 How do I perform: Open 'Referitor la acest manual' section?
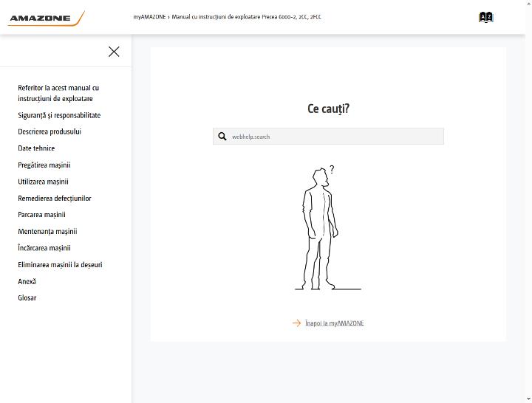tap(58, 93)
